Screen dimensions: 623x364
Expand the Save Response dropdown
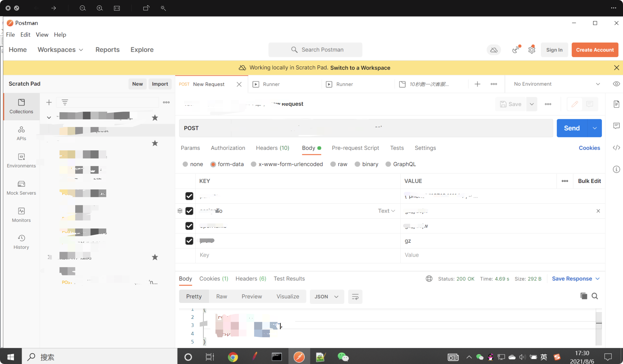[597, 279]
